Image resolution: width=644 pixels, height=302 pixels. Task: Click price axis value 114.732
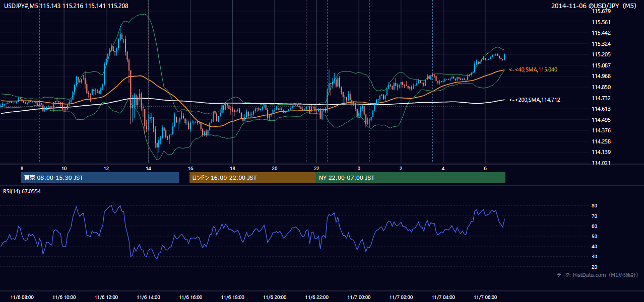[601, 98]
